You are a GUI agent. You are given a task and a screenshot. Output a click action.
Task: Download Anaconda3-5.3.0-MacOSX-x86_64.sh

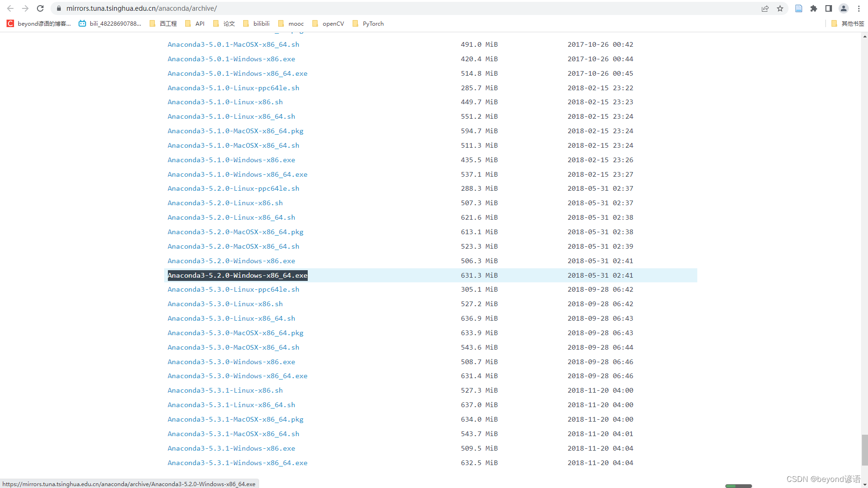click(x=233, y=347)
